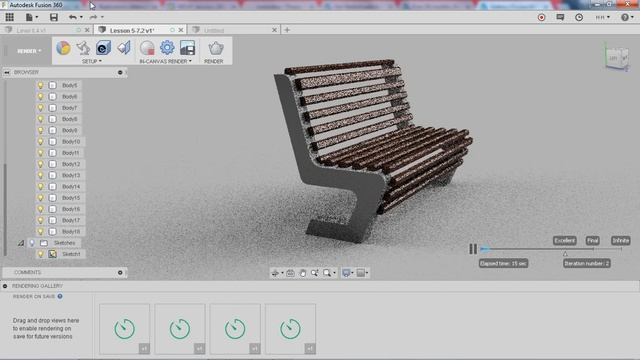Open the undo history dropdown arrow
The width and height of the screenshot is (640, 360).
click(x=81, y=17)
